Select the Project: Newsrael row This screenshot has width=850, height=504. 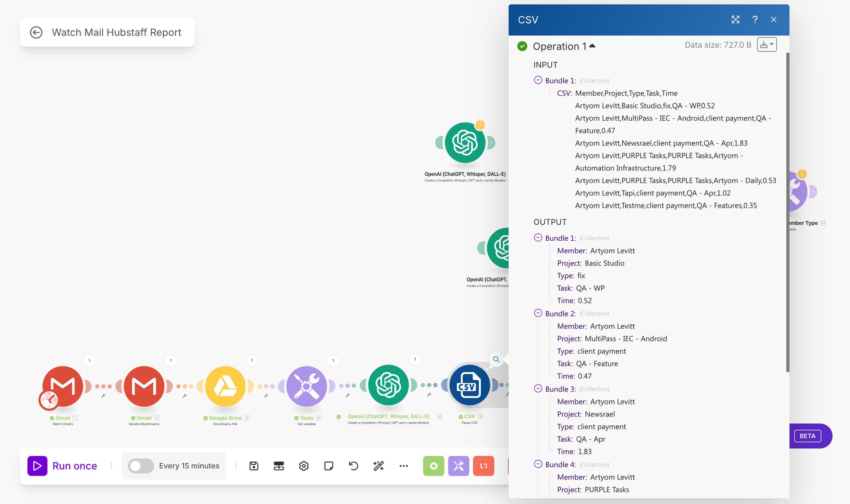click(586, 414)
